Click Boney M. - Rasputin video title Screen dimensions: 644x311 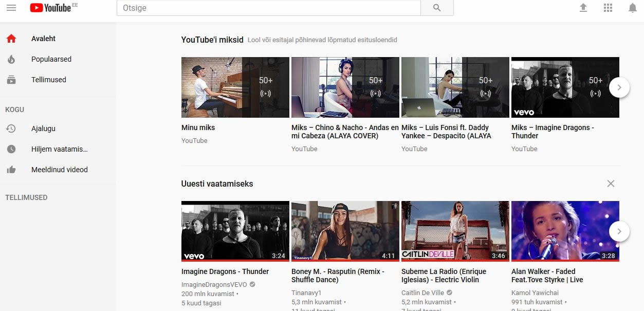[338, 276]
